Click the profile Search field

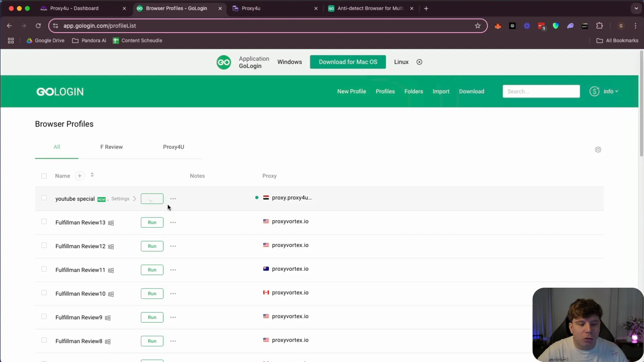click(x=541, y=92)
